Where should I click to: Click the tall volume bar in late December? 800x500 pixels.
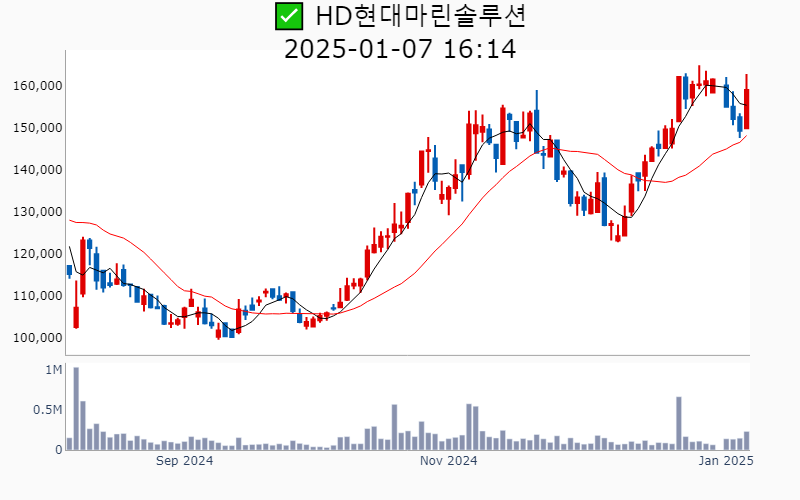[x=679, y=423]
